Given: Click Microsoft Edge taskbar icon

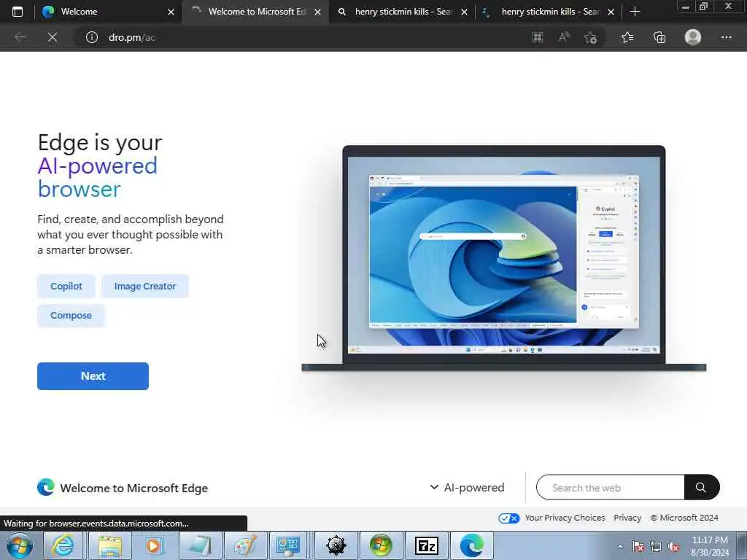Looking at the screenshot, I should coord(472,545).
